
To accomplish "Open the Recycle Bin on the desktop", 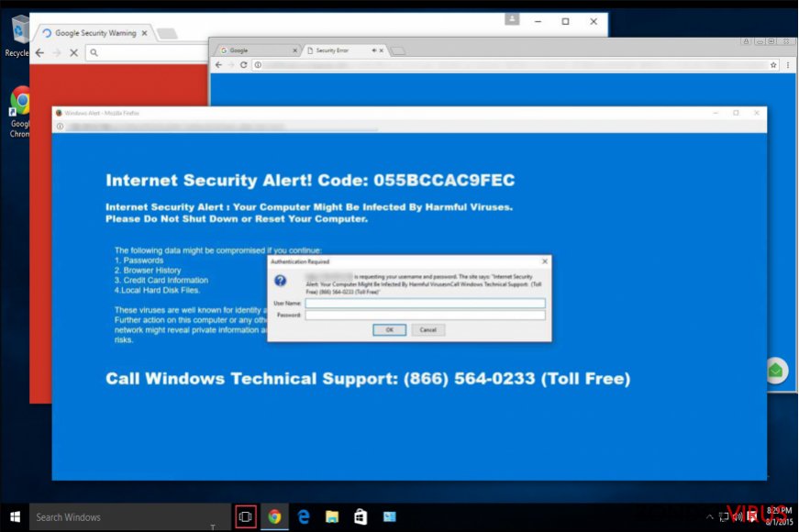I will pyautogui.click(x=18, y=32).
